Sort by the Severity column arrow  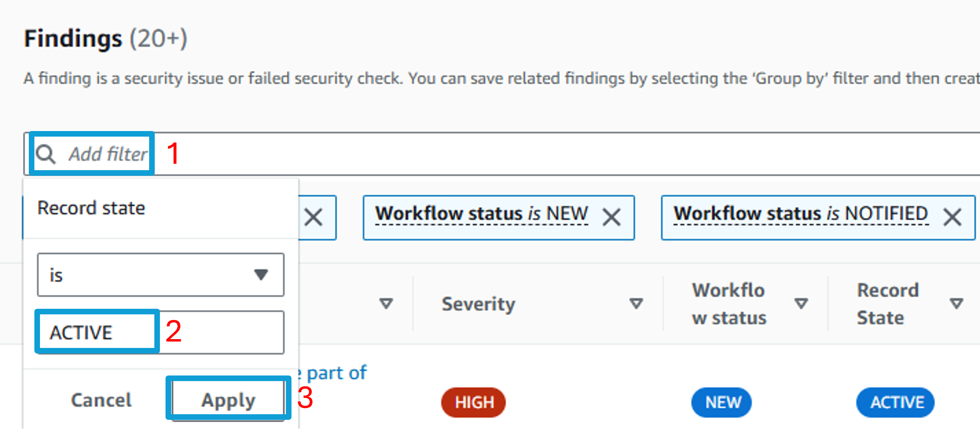636,304
